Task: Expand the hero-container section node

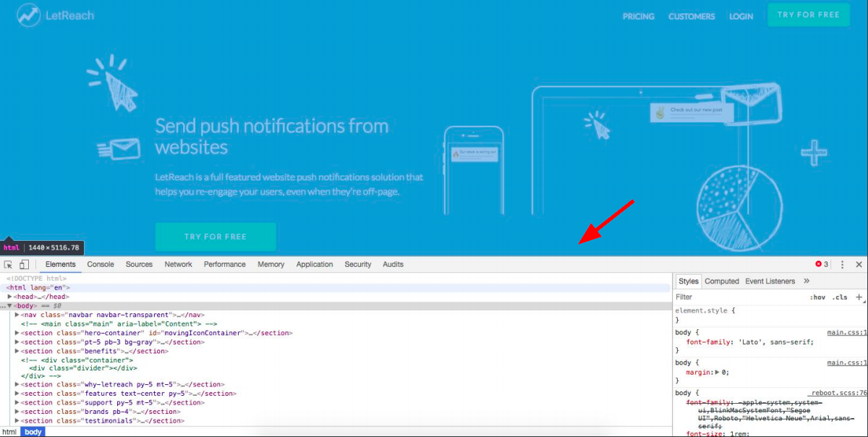Action: coord(17,334)
